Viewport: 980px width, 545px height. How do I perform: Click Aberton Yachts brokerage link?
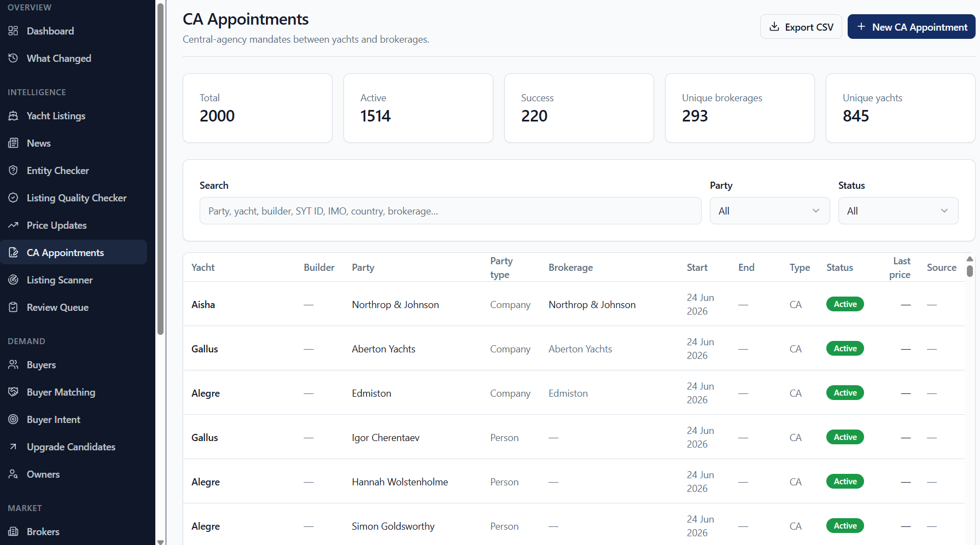click(x=580, y=349)
